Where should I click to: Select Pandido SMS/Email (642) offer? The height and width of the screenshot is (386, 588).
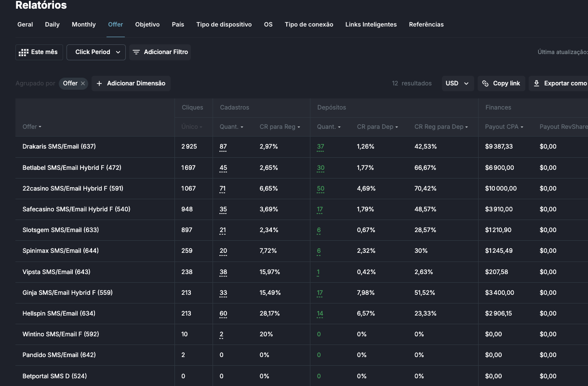(59, 355)
